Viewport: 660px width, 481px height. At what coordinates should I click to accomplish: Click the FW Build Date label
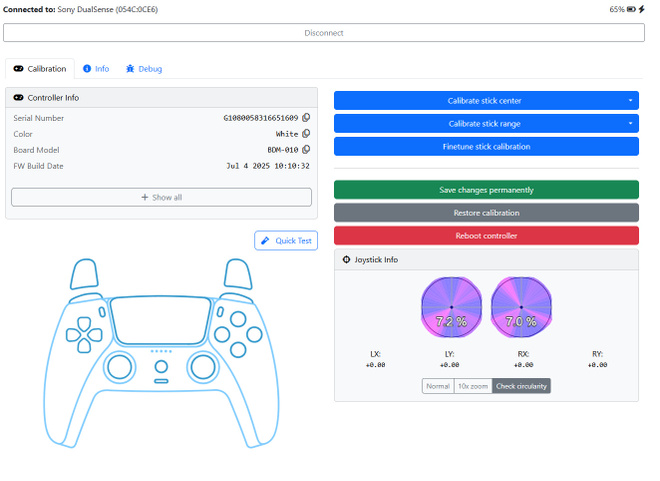click(38, 166)
